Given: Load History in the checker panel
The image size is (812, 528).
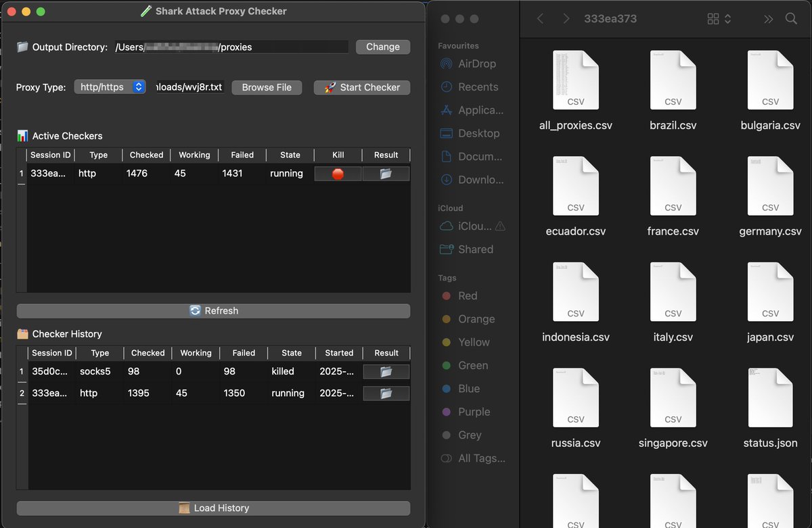Looking at the screenshot, I should 213,508.
